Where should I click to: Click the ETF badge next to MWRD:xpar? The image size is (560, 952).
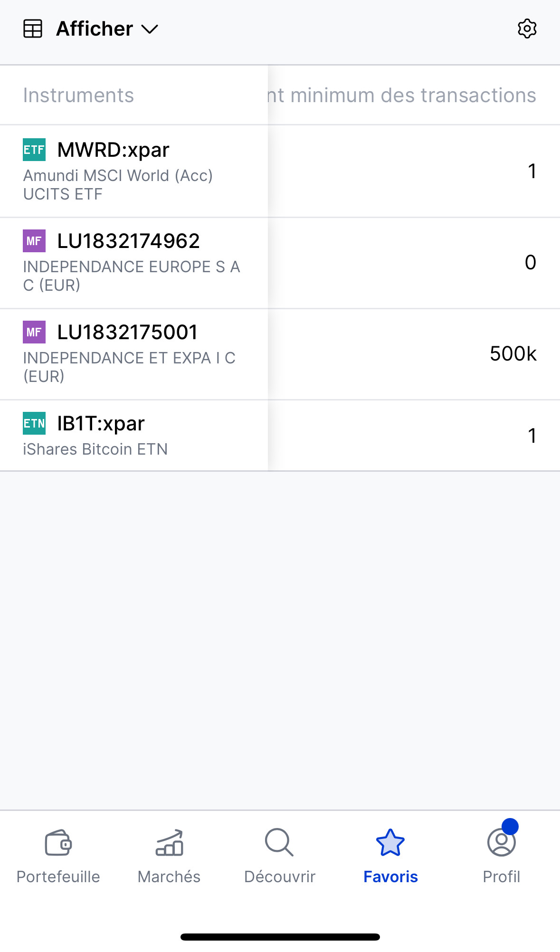tap(34, 150)
